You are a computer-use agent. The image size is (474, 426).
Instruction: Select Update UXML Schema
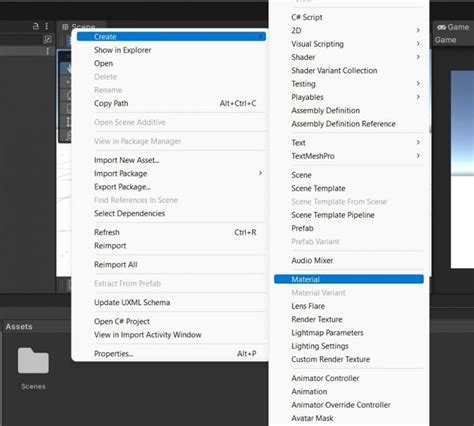171,302
